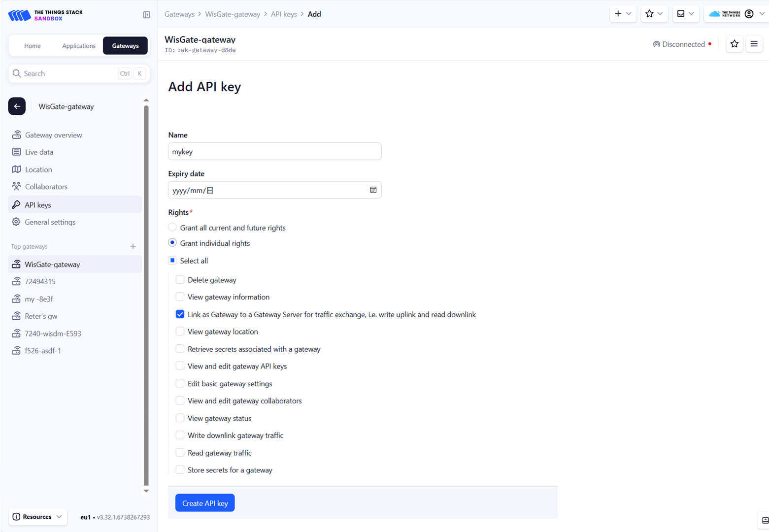
Task: Focus the Expiry date field
Action: pyautogui.click(x=274, y=190)
